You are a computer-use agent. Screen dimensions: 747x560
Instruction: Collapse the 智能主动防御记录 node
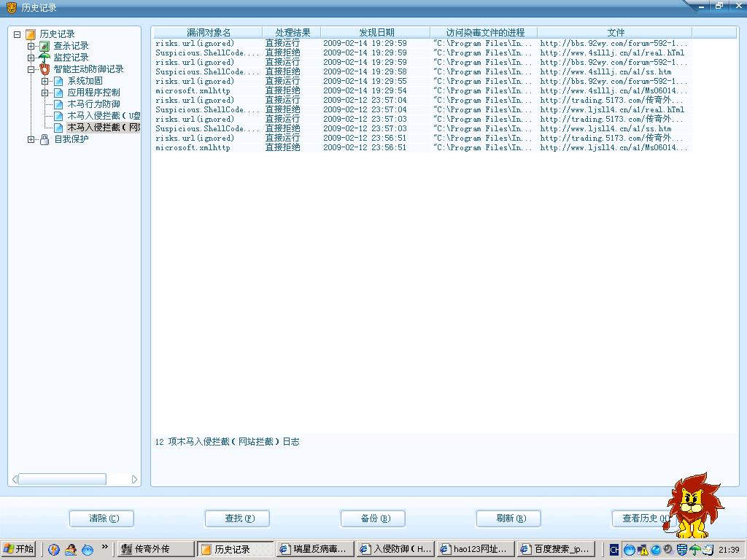(31, 69)
